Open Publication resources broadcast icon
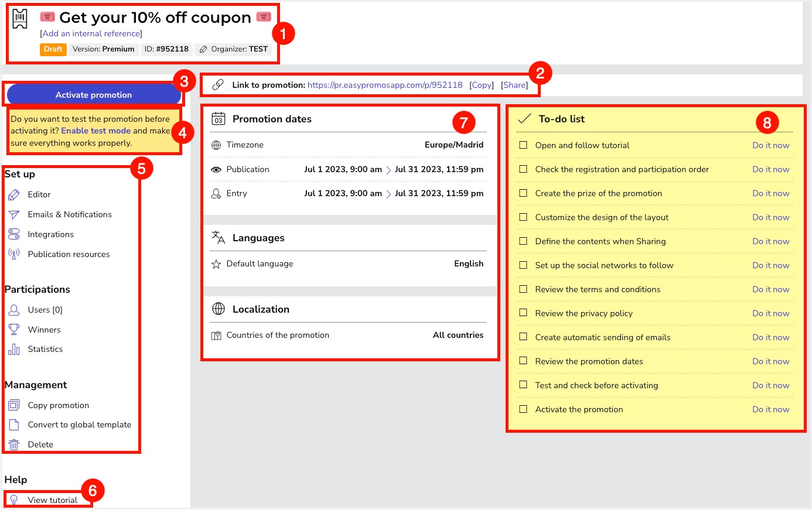The image size is (812, 510). tap(14, 254)
